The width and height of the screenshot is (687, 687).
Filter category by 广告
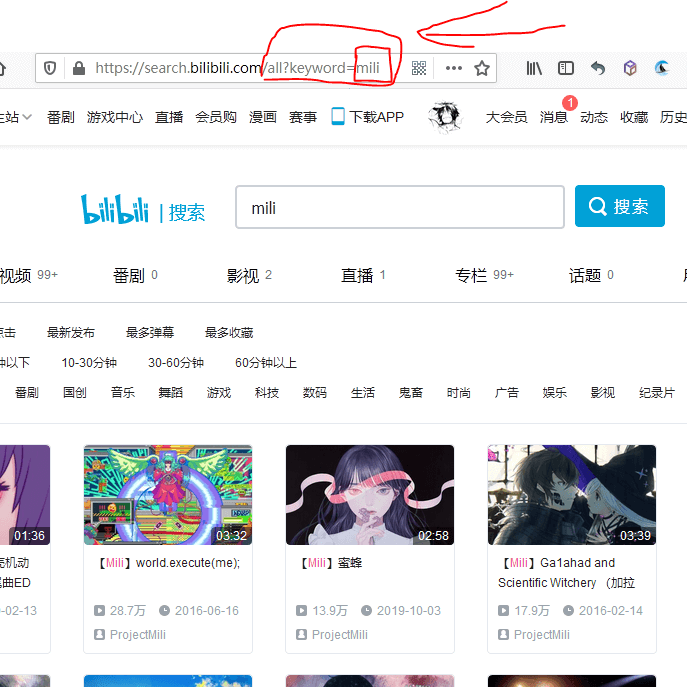(506, 393)
